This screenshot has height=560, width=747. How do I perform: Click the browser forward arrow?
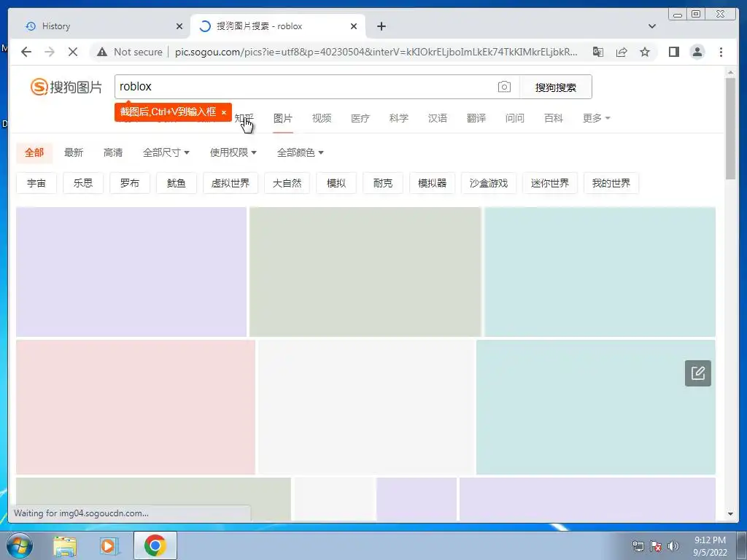(x=50, y=52)
